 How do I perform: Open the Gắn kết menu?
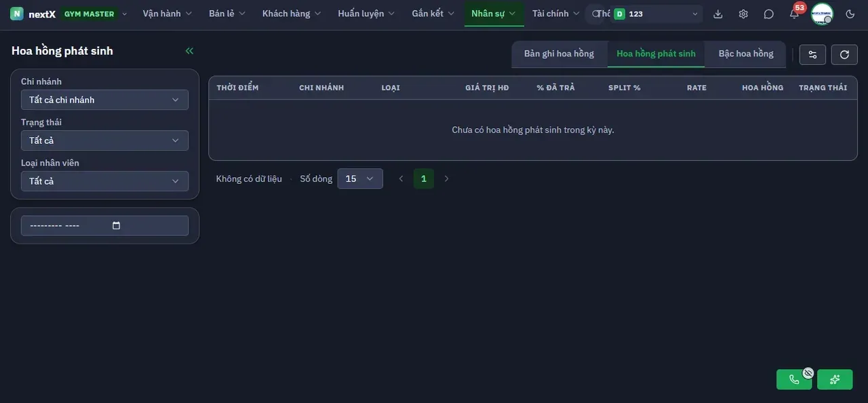(x=433, y=14)
